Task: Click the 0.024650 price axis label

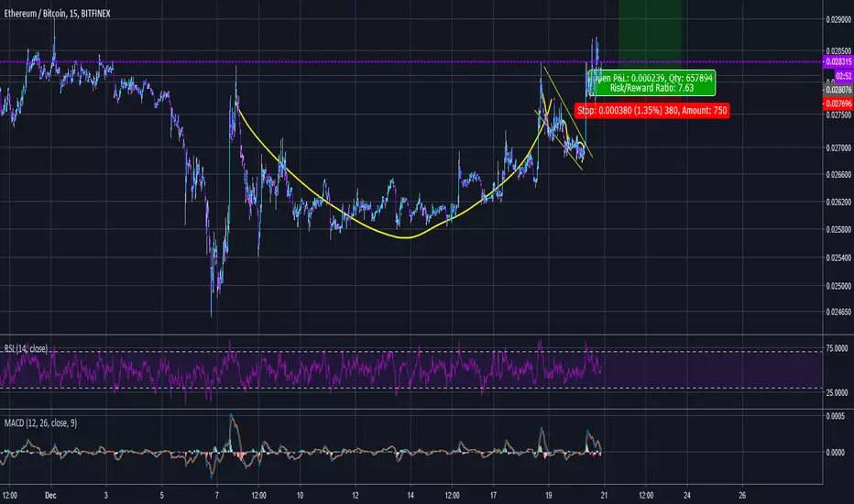Action: 838,312
